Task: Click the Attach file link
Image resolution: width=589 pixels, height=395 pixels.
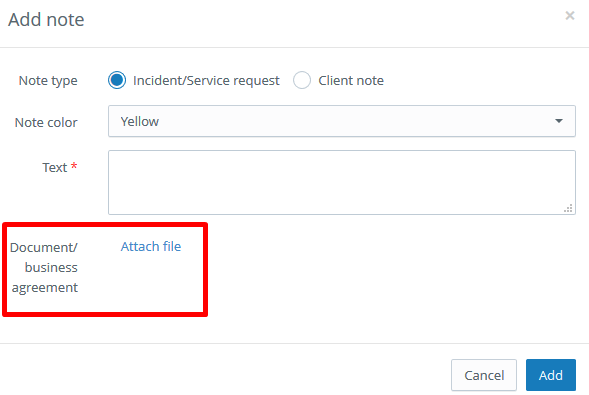Action: click(151, 246)
